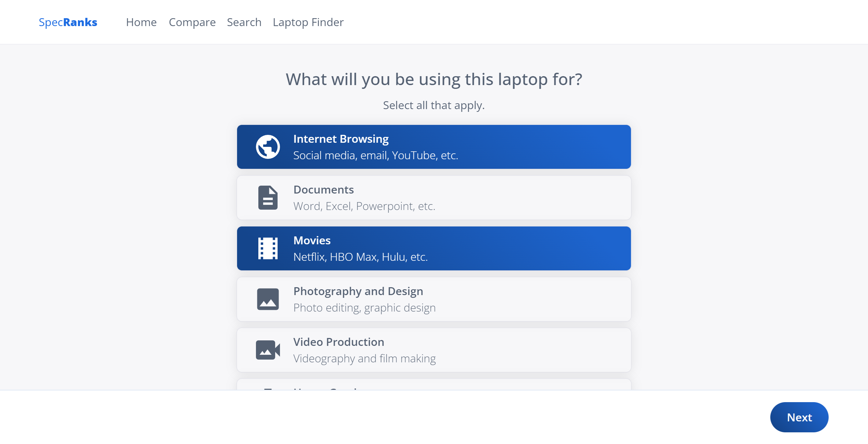
Task: Open the Search nav link
Action: [244, 22]
